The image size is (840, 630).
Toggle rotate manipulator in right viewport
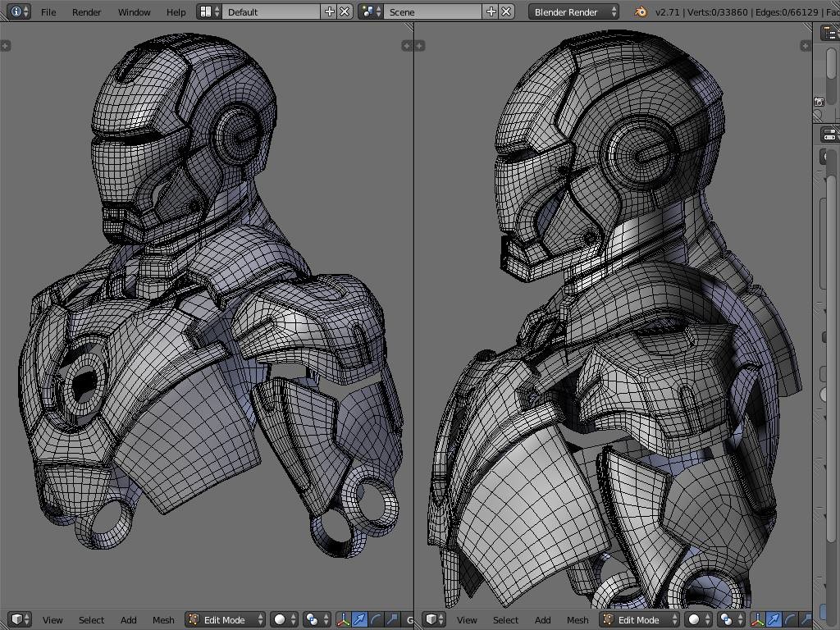click(790, 619)
